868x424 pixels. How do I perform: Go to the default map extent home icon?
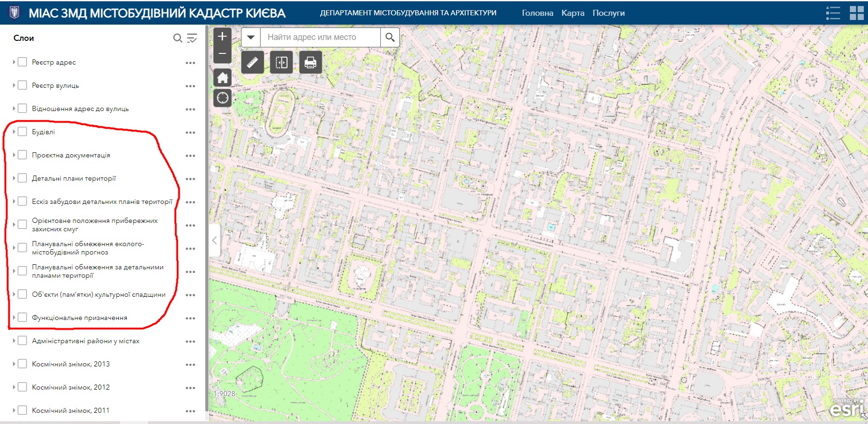click(x=222, y=78)
